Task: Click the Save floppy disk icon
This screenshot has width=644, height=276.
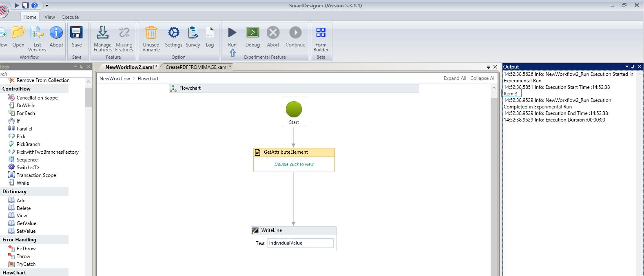Action: tap(77, 33)
